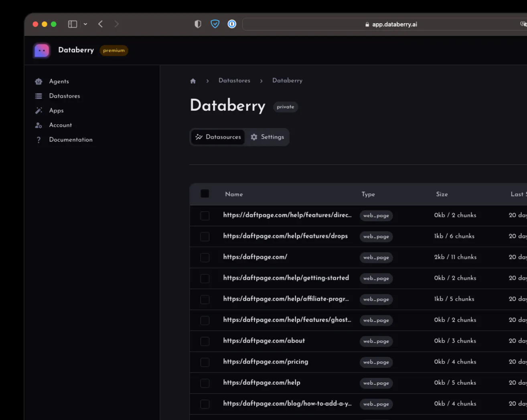Open the https:/daftpage.com/ datasource
The image size is (527, 420).
255,257
